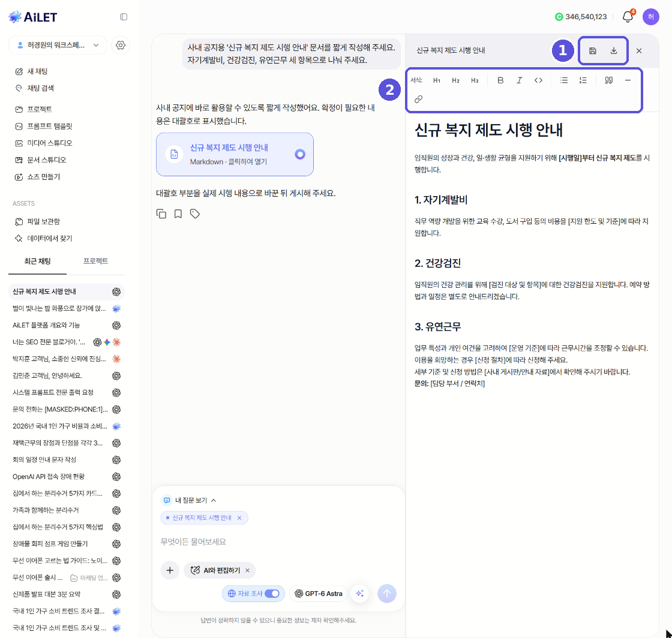Close the document editor panel
Viewport: 672px width, 638px height.
click(639, 50)
